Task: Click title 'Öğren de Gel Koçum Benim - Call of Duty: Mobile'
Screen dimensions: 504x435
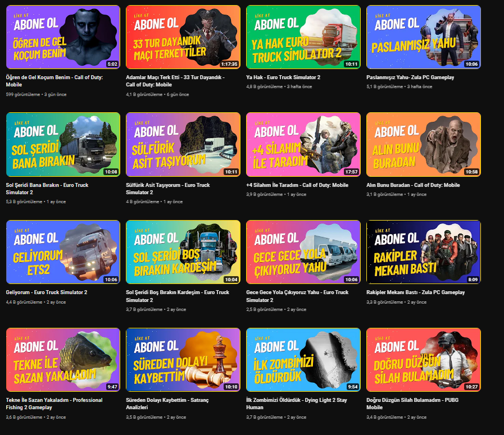Action: 55,81
